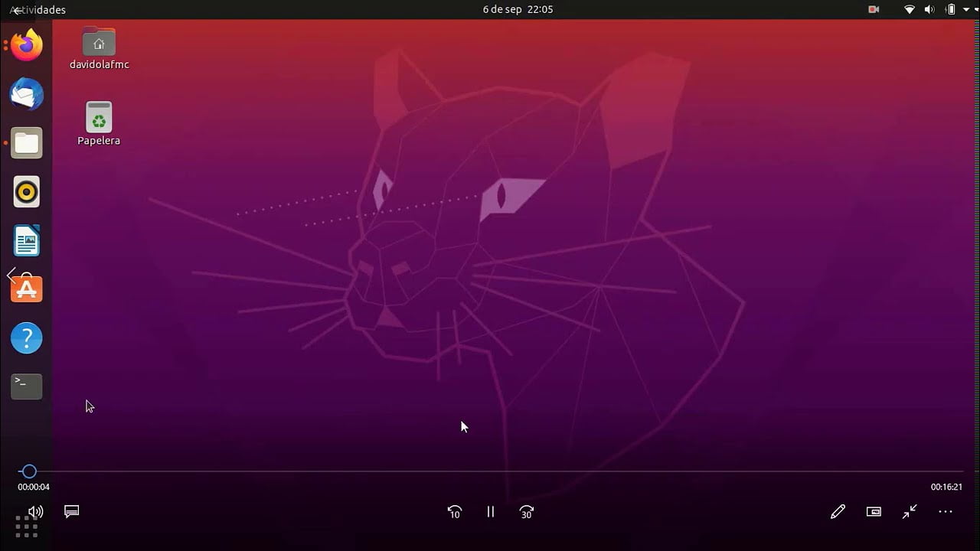The image size is (980, 551).
Task: Skip back 10 seconds
Action: tap(454, 512)
